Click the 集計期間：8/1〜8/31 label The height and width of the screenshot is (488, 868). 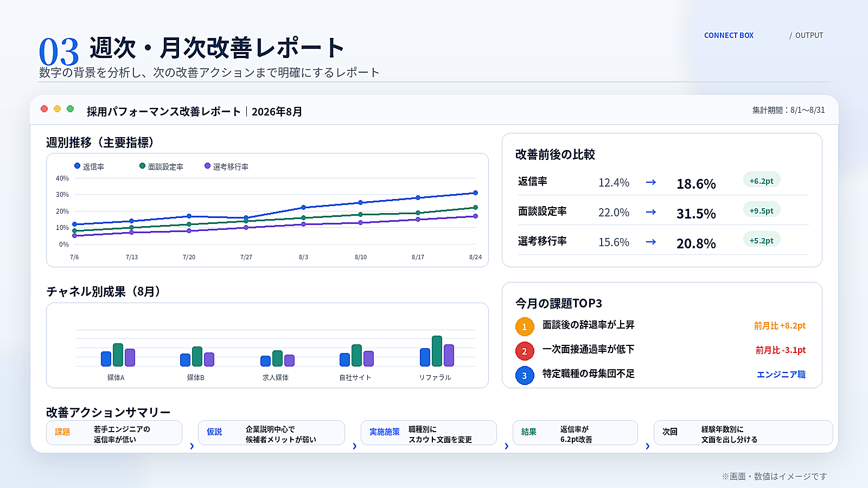[x=788, y=110]
